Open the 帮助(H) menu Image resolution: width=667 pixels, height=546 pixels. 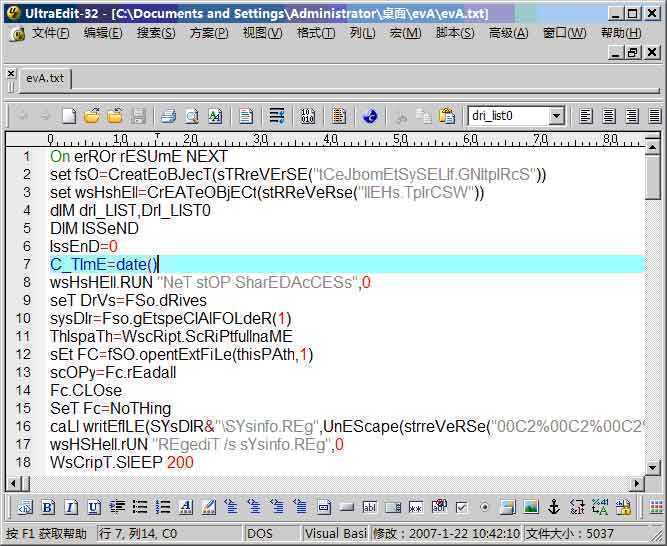click(x=621, y=33)
